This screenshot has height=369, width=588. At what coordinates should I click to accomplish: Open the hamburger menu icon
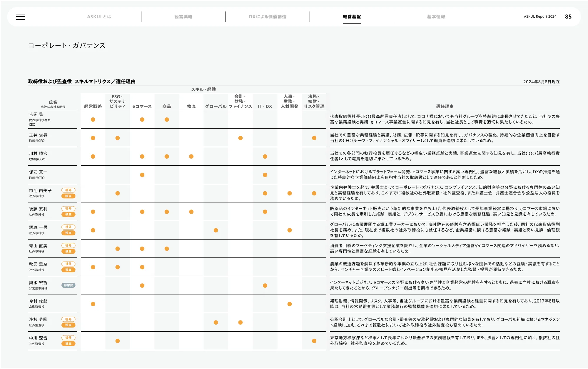pos(20,17)
